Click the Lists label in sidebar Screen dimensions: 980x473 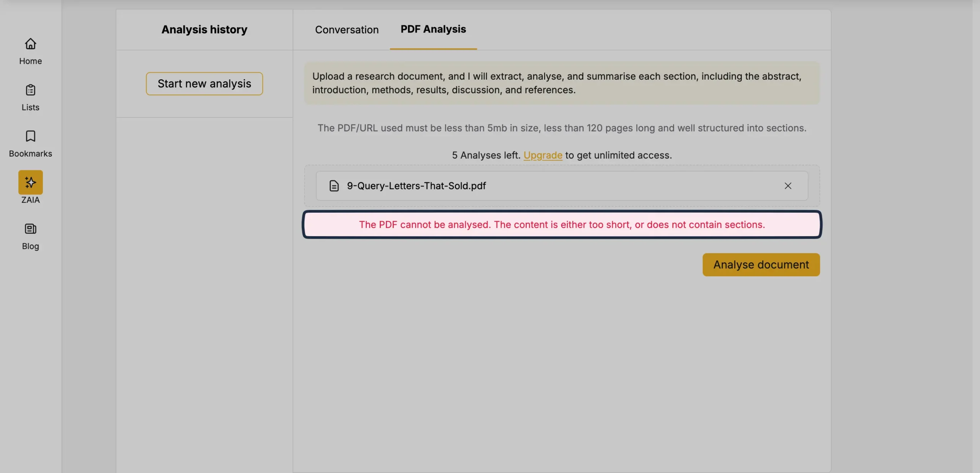pos(30,107)
